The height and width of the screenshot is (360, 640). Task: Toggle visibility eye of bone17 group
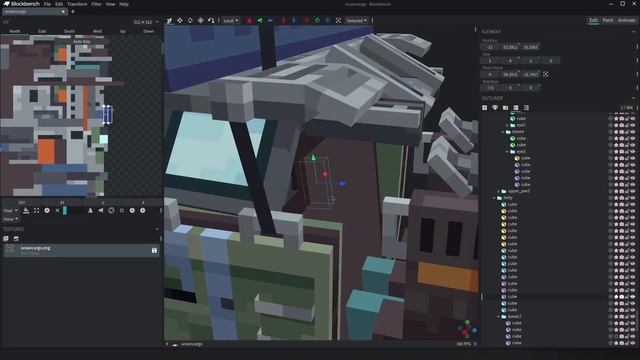633,316
